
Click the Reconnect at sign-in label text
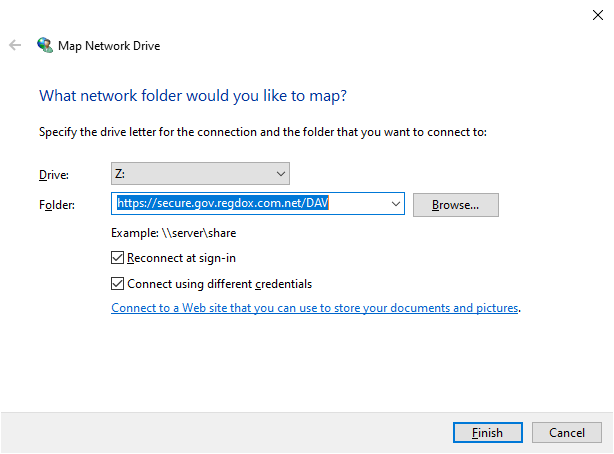coord(181,258)
